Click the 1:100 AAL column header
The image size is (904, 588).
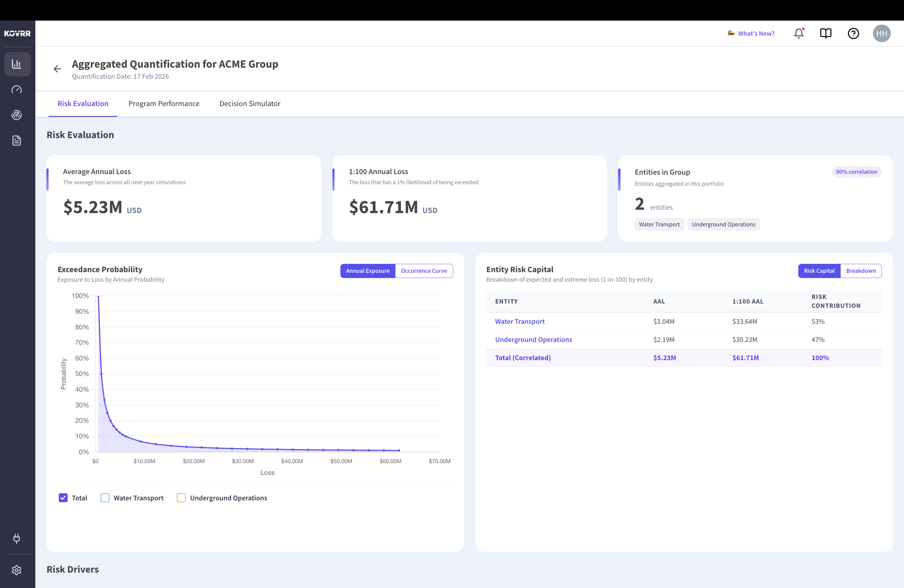pos(747,301)
